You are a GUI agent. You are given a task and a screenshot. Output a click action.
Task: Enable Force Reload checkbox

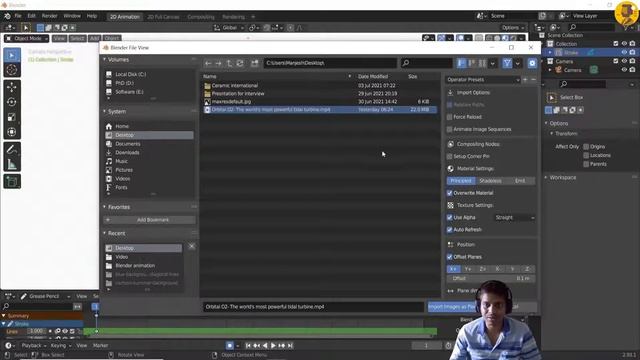(x=449, y=117)
